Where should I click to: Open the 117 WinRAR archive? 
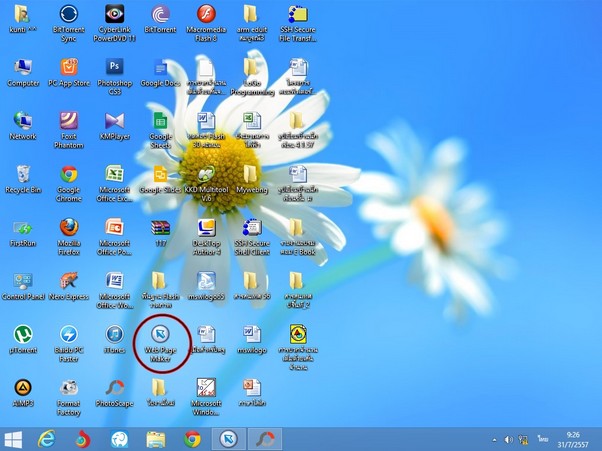pos(160,233)
